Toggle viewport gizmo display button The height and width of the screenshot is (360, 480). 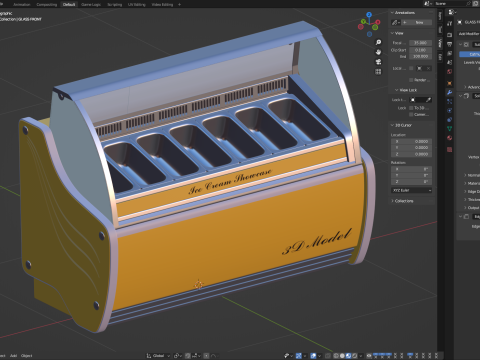299,356
